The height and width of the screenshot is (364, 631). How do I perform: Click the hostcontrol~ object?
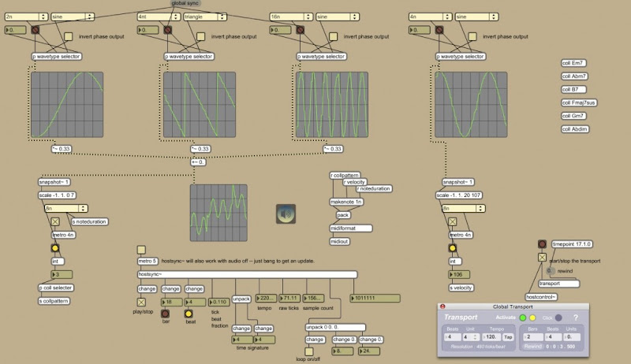pyautogui.click(x=541, y=297)
